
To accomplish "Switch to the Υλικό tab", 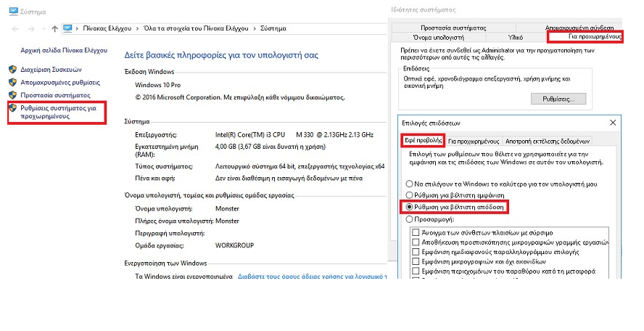I will coord(516,36).
